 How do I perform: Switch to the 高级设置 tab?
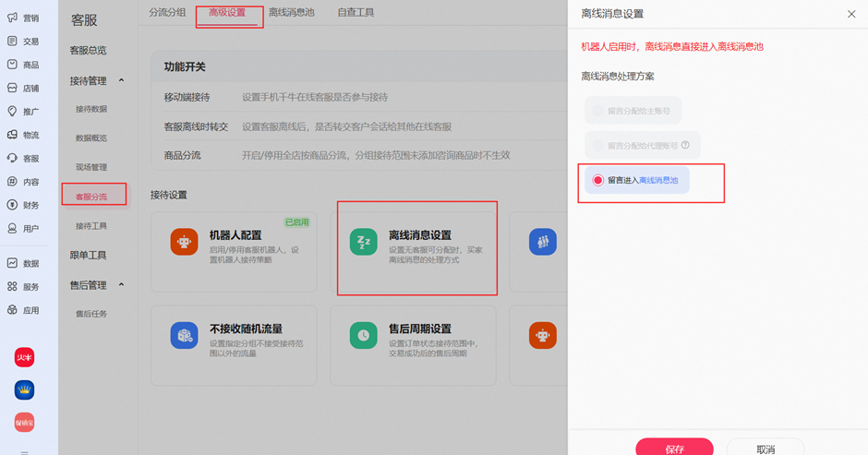pos(227,12)
